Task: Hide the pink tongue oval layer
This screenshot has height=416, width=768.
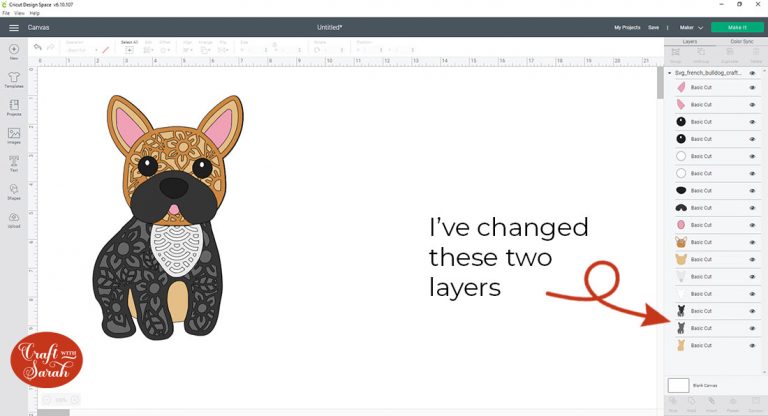Action: [x=752, y=225]
